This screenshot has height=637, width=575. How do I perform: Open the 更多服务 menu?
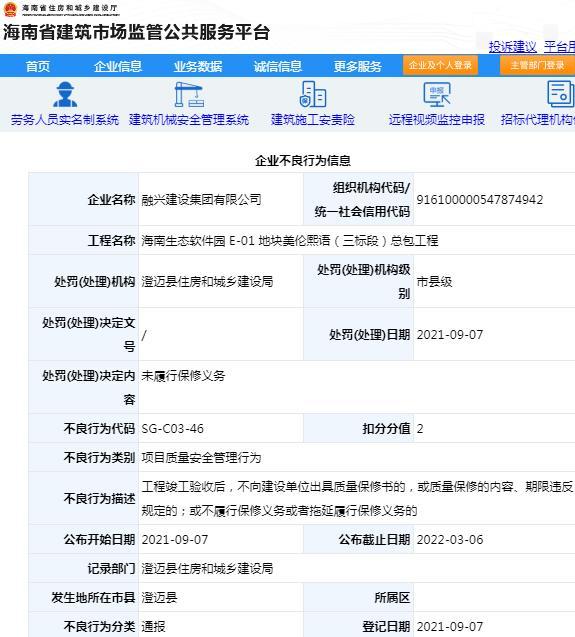coord(358,66)
